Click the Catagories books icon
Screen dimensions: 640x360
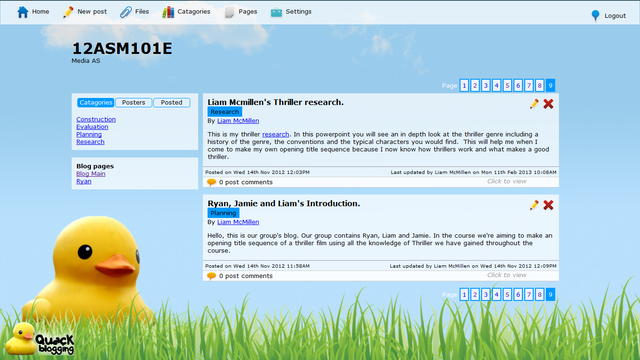click(168, 12)
